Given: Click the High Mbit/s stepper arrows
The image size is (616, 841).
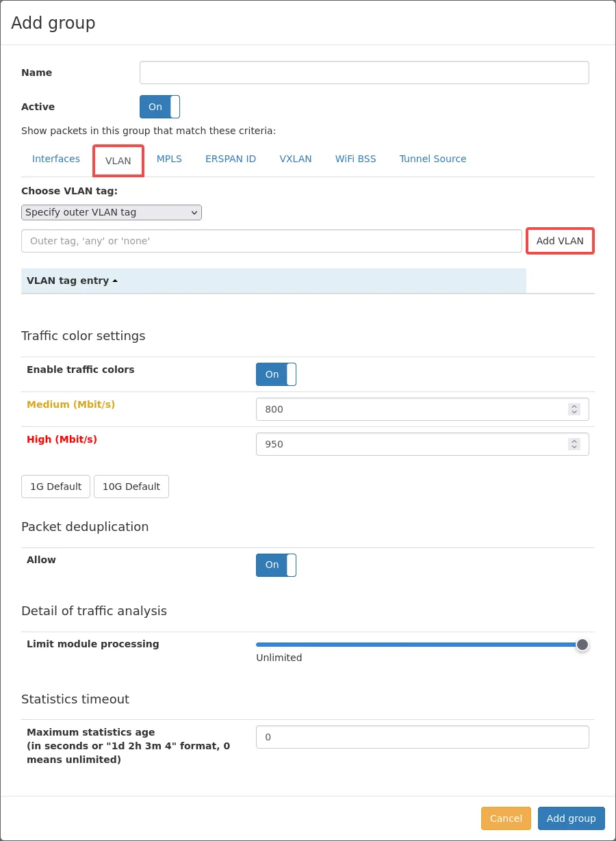Looking at the screenshot, I should (574, 444).
